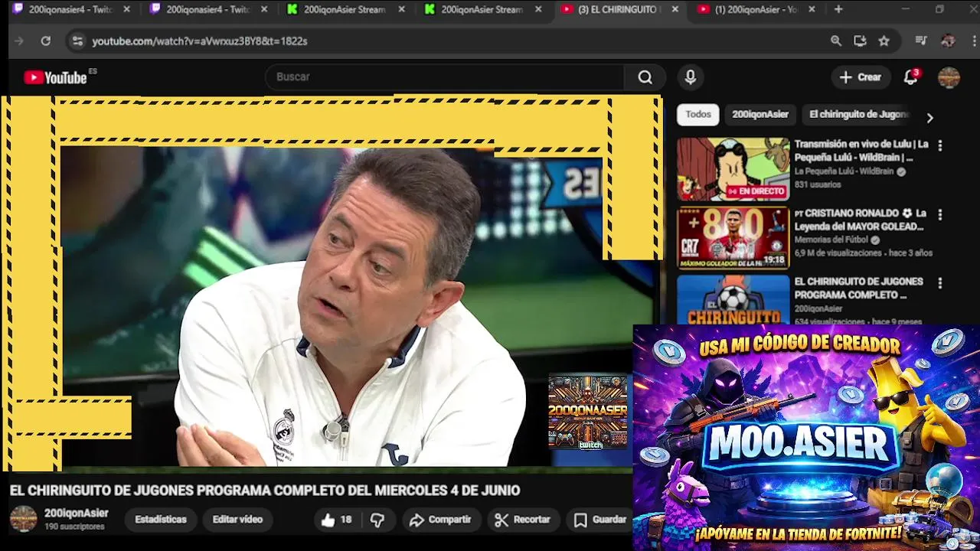Start voice search with microphone icon
This screenshot has height=551, width=980.
point(690,77)
